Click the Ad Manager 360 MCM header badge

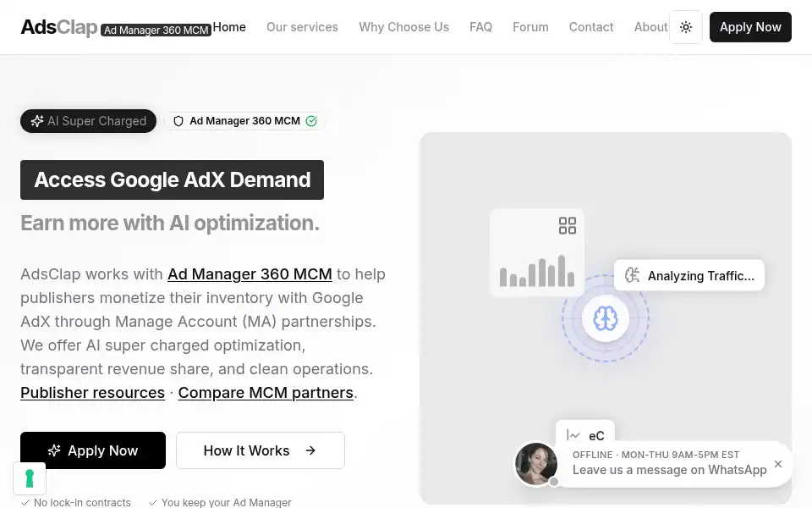(x=156, y=30)
